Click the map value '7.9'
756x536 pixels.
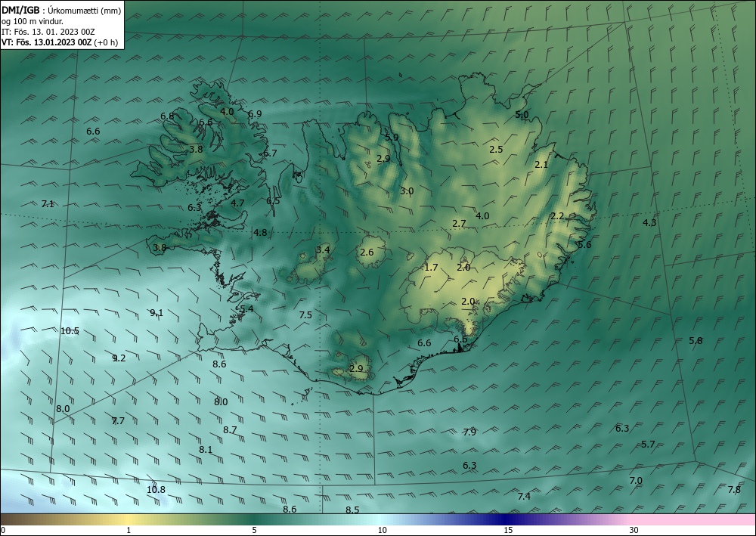pyautogui.click(x=469, y=432)
